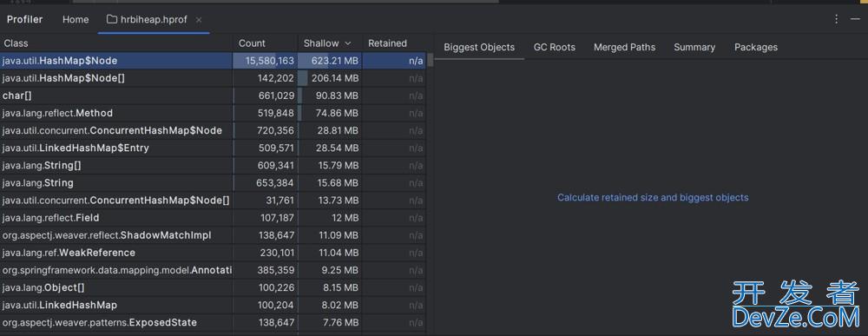
Task: Open the GC Roots tab
Action: click(x=554, y=47)
